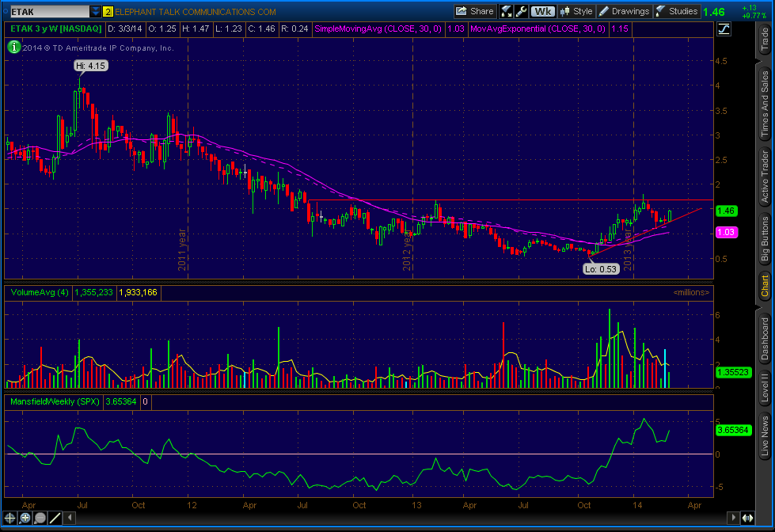775x532 pixels.
Task: Click the zoom out magnifier icon
Action: 40,519
